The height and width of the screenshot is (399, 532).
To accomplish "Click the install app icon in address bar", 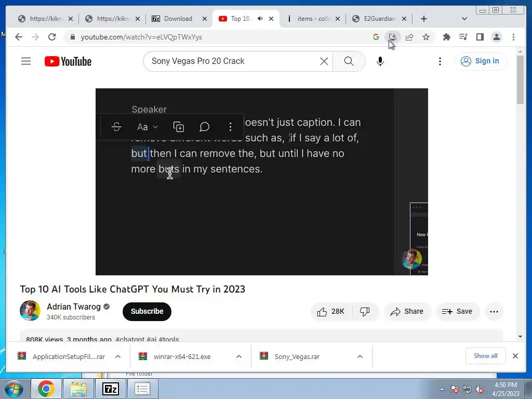I will [x=393, y=37].
